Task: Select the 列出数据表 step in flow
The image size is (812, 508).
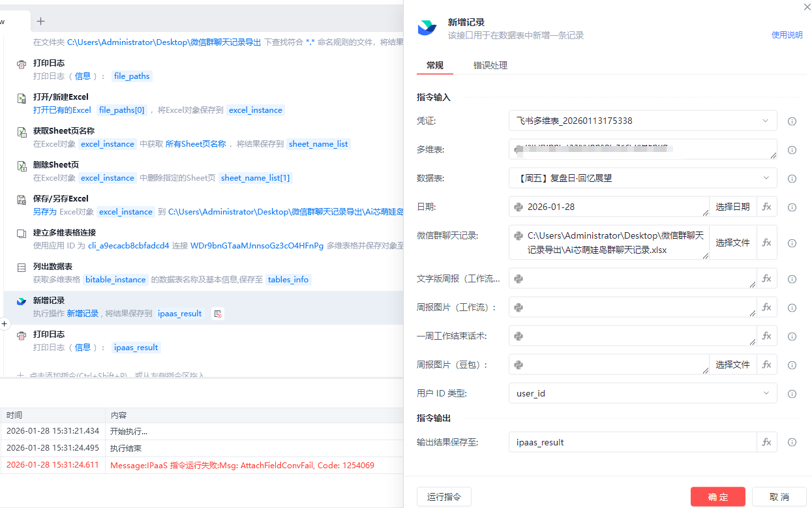Action: (52, 267)
